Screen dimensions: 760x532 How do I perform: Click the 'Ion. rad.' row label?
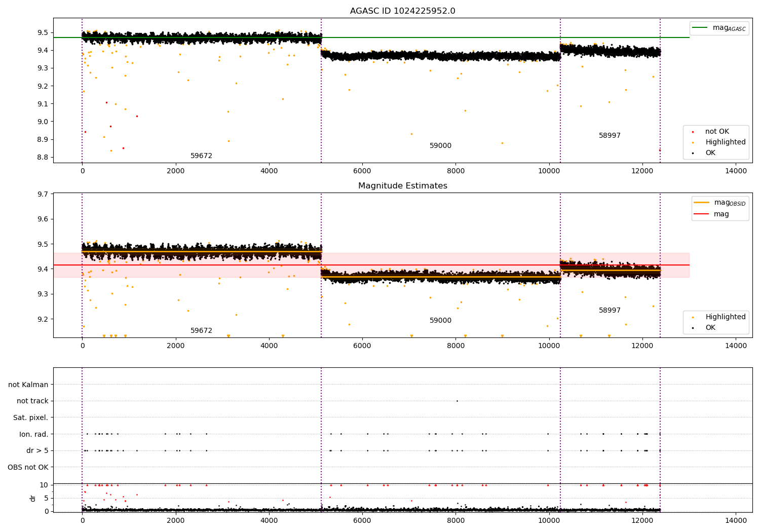pyautogui.click(x=34, y=434)
